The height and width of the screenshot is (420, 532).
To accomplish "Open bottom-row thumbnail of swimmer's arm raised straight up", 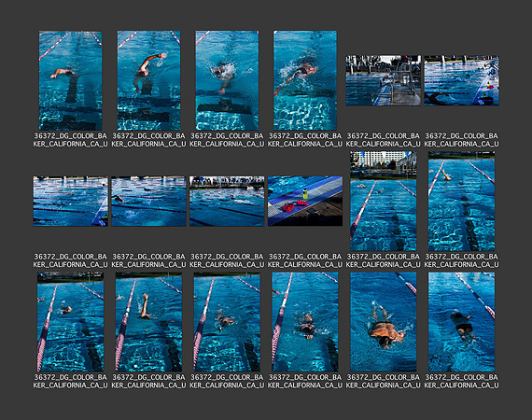I will 148,322.
